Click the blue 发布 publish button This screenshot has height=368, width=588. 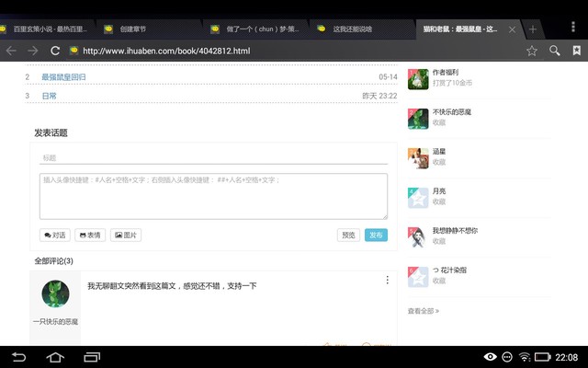point(376,235)
